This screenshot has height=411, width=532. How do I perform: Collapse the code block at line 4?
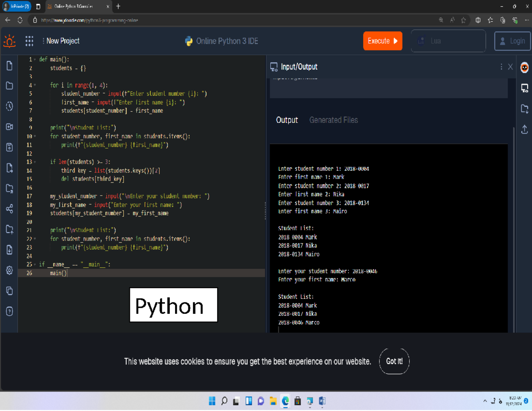(x=35, y=85)
